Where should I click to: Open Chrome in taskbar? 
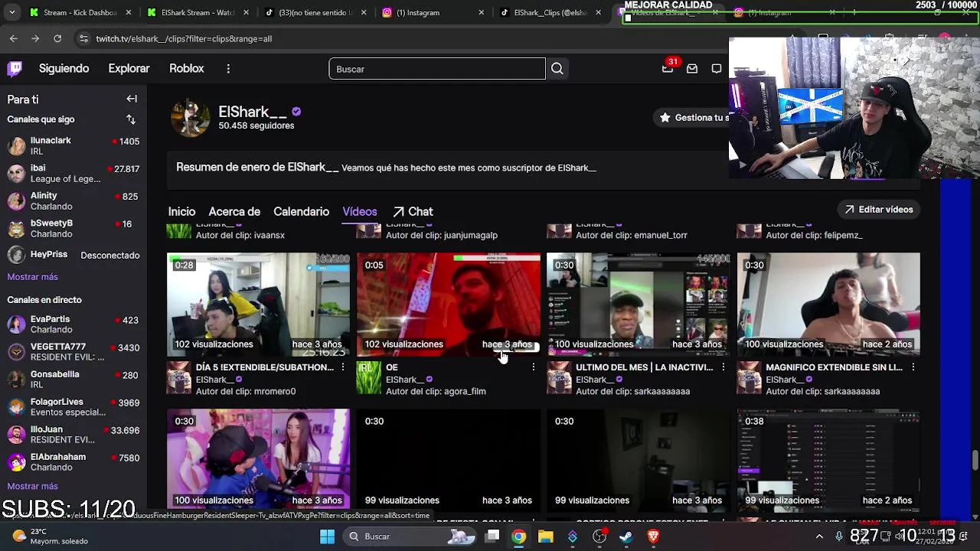[x=519, y=536]
